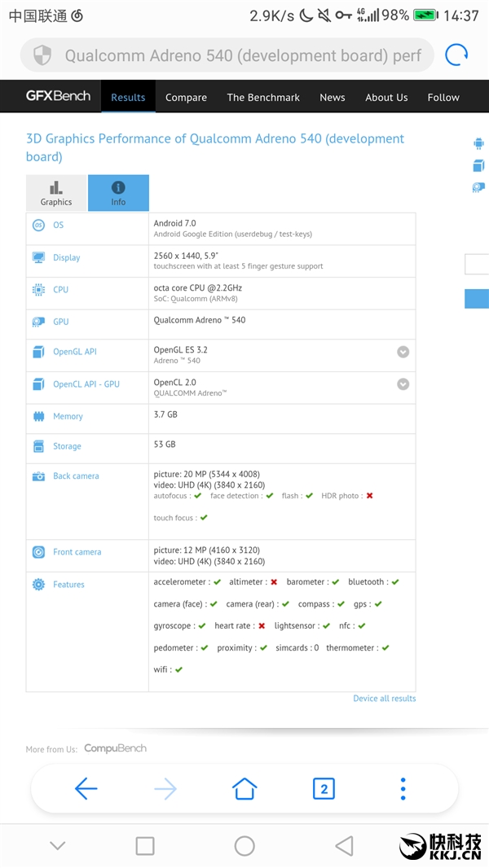This screenshot has height=868, width=489.
Task: Click the Android icon on right sidebar
Action: 478,144
